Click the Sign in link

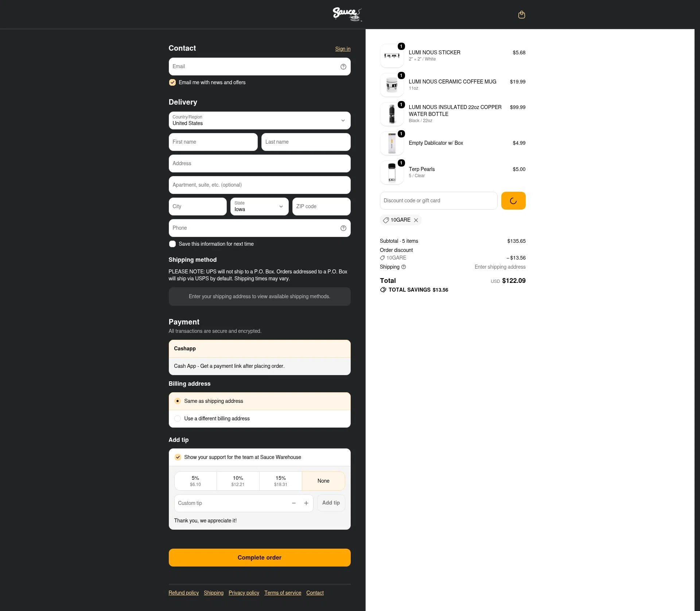[x=343, y=49]
